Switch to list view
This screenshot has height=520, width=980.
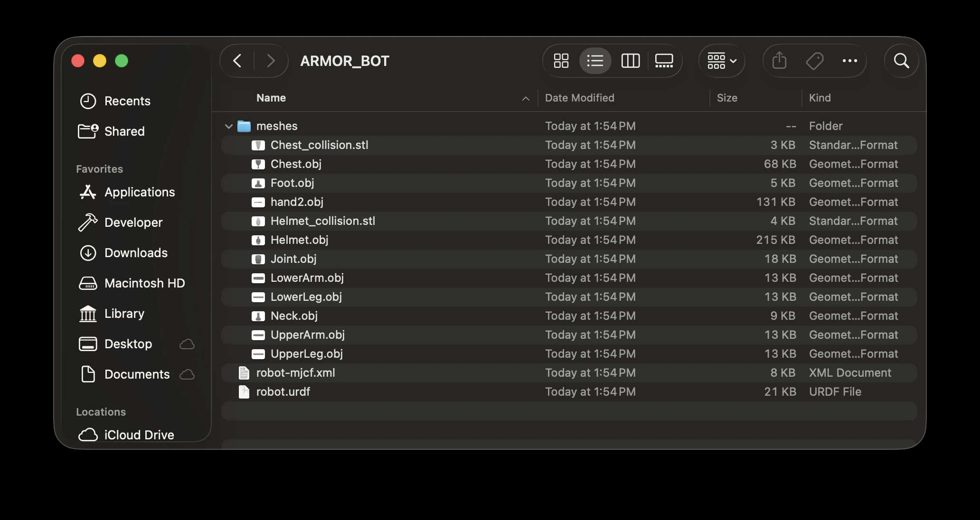[x=595, y=61]
